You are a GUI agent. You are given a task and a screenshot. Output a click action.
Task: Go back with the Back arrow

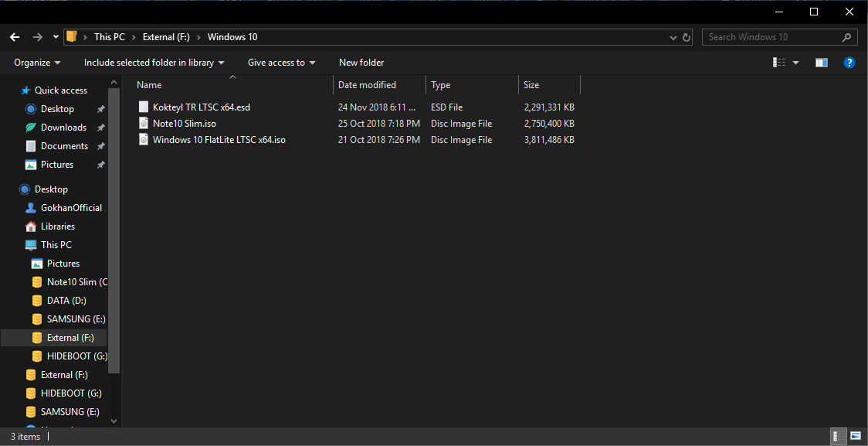coord(15,37)
